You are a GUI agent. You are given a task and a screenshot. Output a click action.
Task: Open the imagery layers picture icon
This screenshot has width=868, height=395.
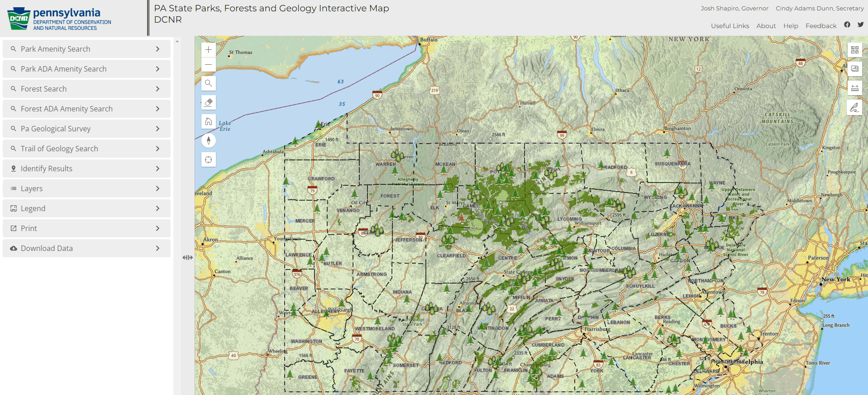(x=854, y=69)
